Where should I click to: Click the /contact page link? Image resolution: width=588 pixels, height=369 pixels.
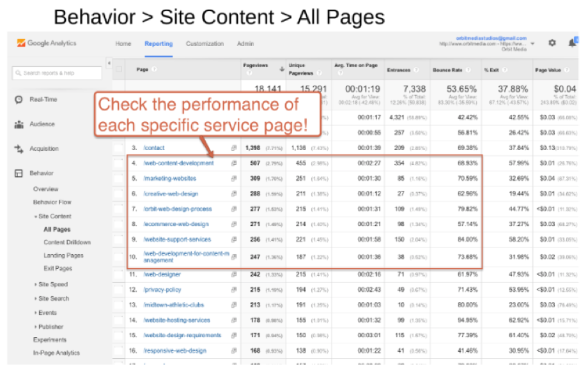(154, 148)
